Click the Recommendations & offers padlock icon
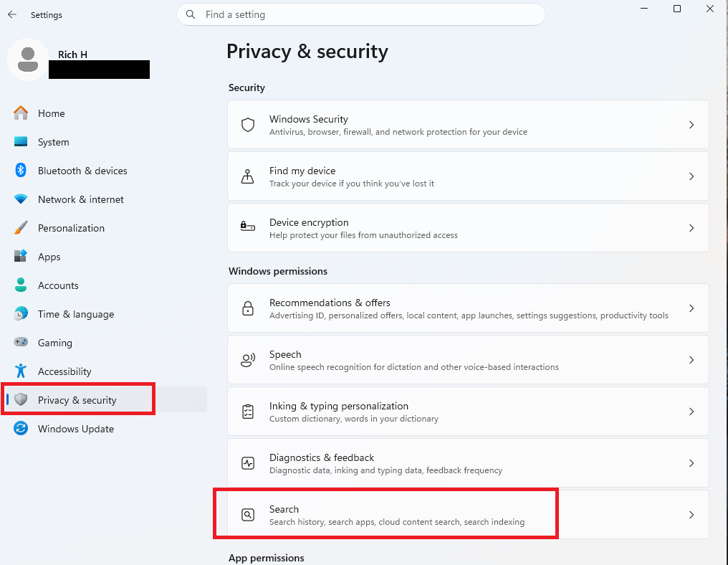The height and width of the screenshot is (565, 728). 248,308
